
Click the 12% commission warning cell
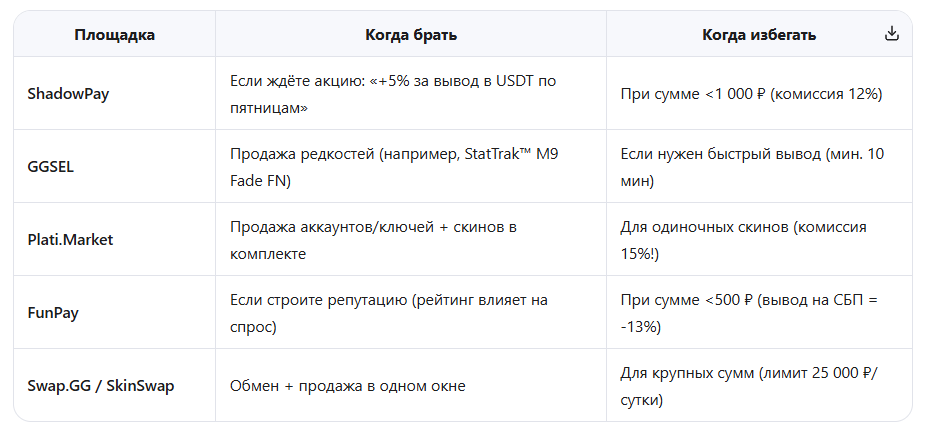point(751,94)
